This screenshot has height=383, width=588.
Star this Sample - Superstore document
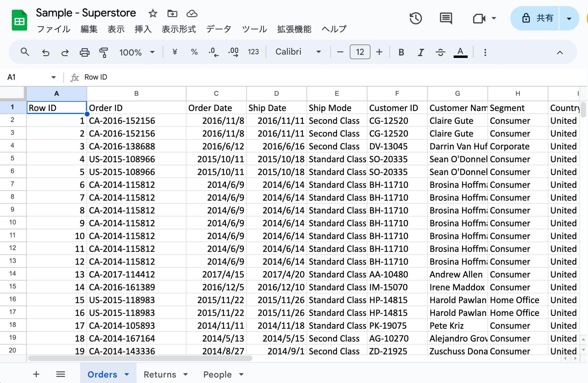[x=153, y=13]
